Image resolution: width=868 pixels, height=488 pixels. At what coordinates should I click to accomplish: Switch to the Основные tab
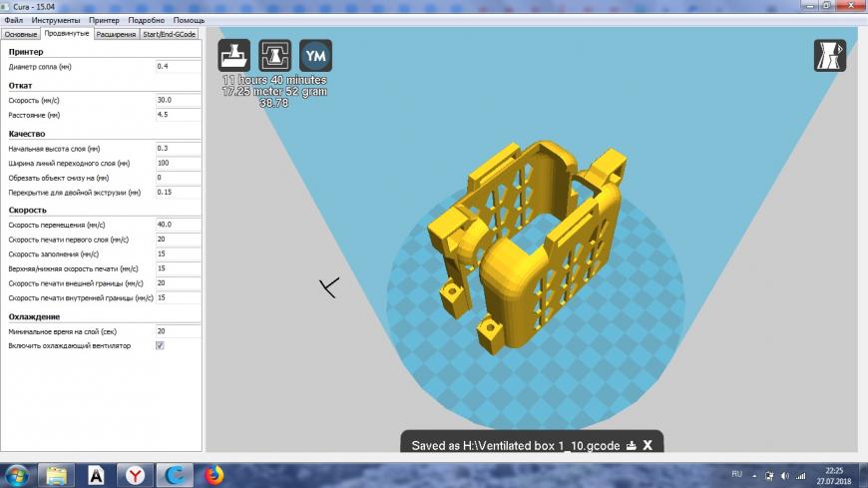tap(21, 34)
